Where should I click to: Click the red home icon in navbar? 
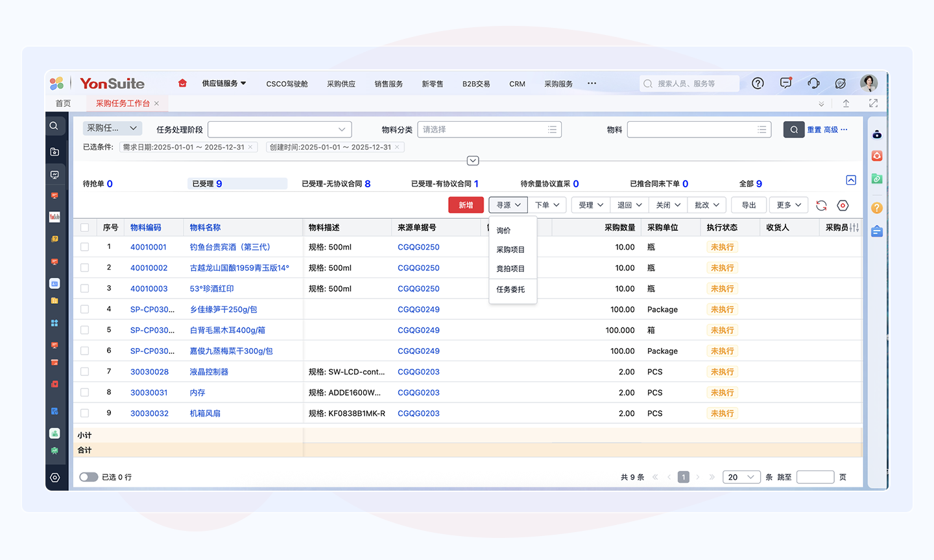[x=182, y=84]
